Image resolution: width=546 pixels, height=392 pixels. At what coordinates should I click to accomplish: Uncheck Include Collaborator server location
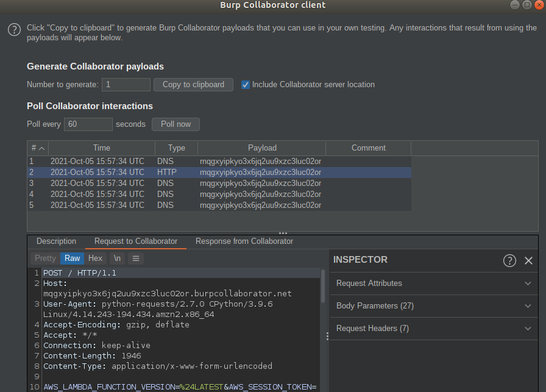(245, 85)
